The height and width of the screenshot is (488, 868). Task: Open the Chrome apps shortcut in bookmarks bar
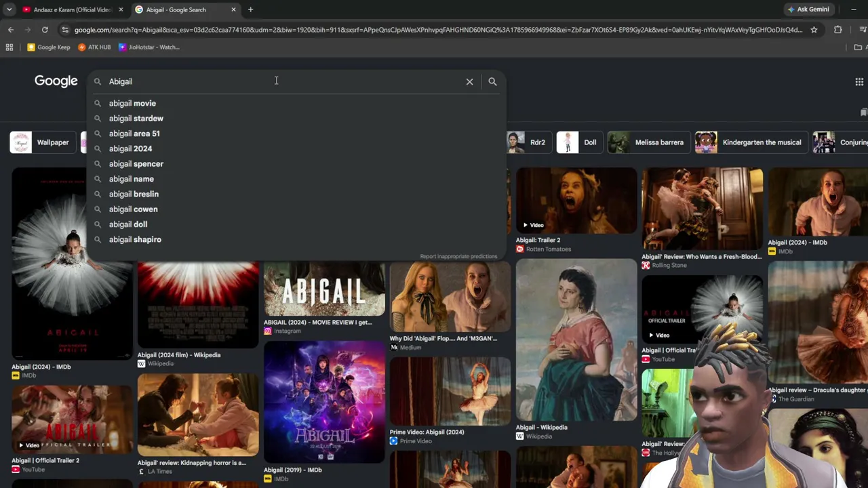click(x=9, y=47)
